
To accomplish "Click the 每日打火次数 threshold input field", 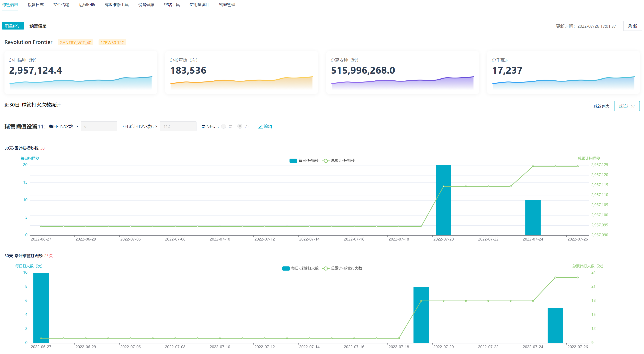I will (99, 126).
